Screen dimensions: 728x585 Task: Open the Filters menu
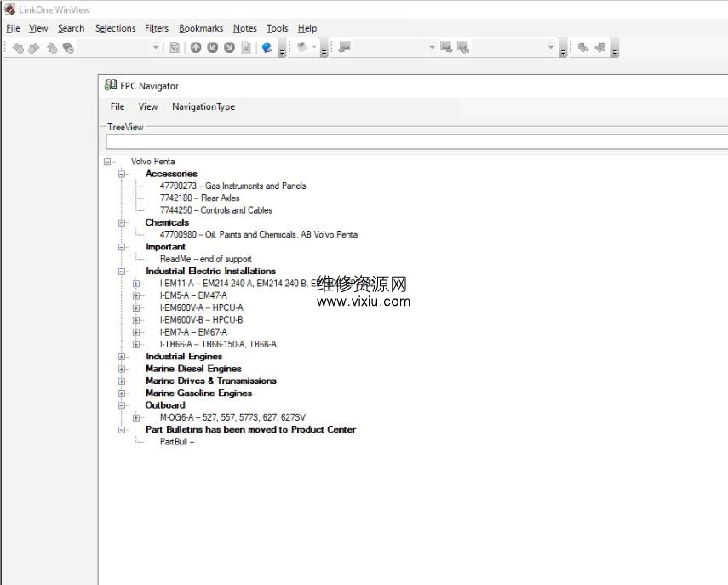[157, 28]
